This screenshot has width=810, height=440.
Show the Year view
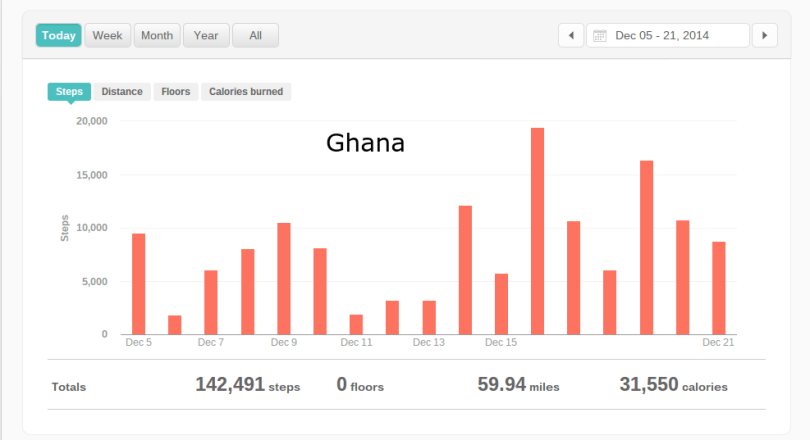(x=206, y=35)
